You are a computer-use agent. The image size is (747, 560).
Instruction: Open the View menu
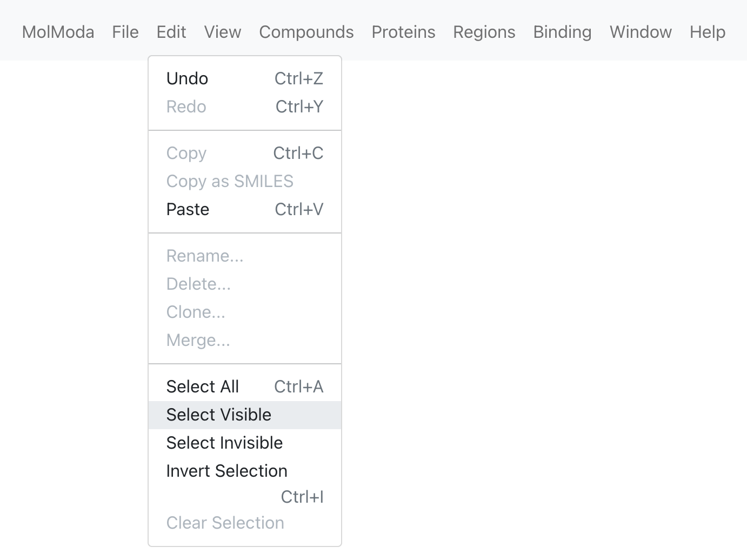(x=223, y=32)
